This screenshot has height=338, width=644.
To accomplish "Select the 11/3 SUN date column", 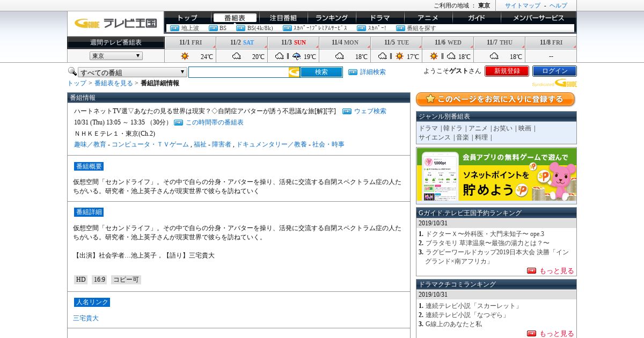I will pos(294,42).
